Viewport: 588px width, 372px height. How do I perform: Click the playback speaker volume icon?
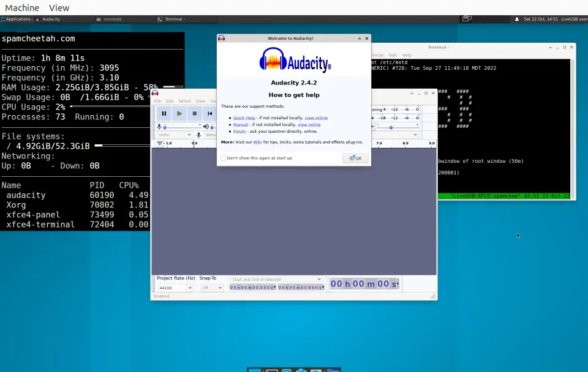[206, 127]
